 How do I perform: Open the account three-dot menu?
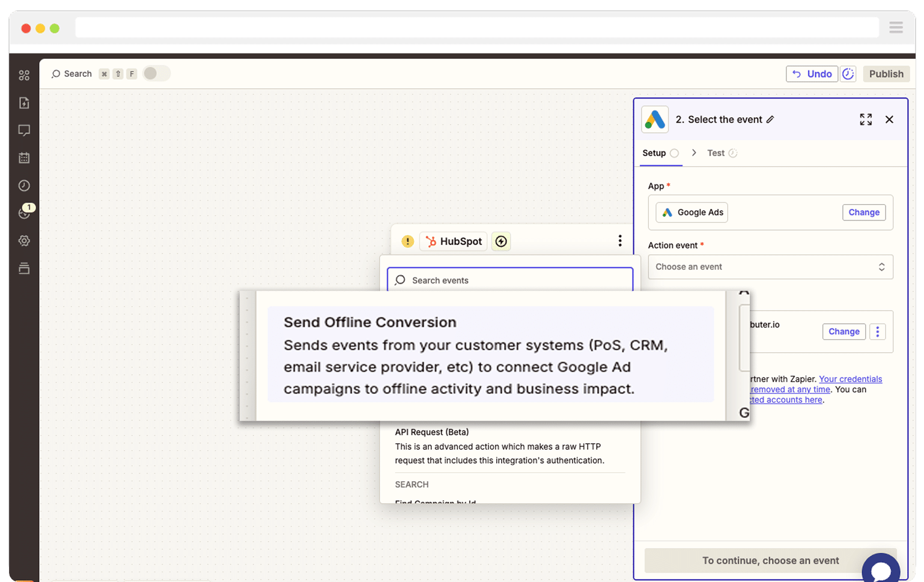click(878, 332)
